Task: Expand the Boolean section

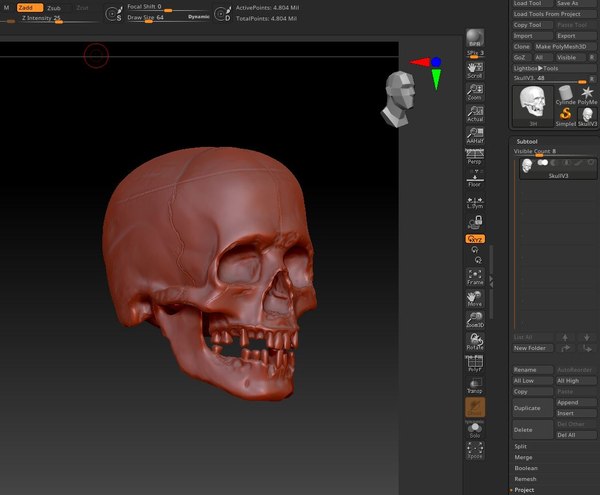Action: [x=526, y=468]
